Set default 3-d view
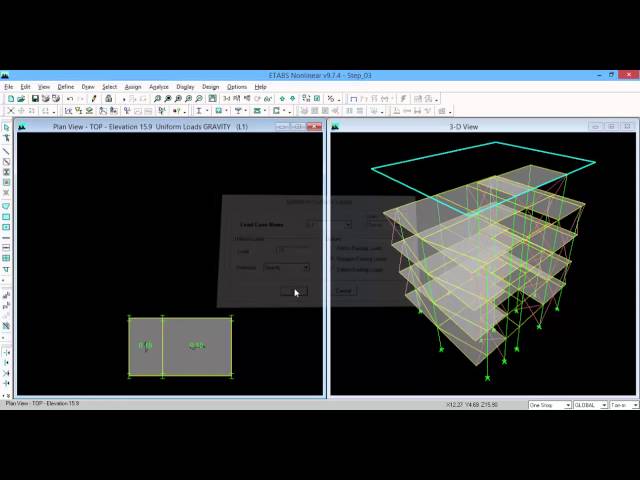The width and height of the screenshot is (640, 480). click(227, 99)
